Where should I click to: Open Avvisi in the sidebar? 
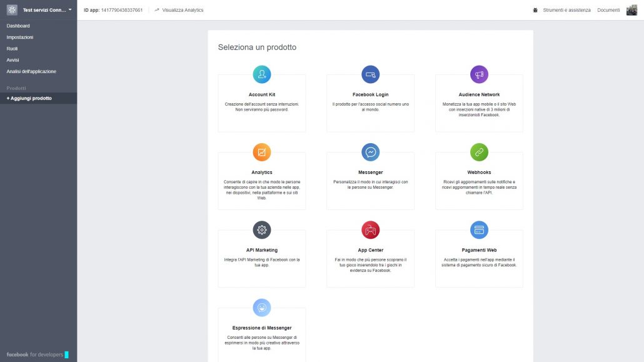point(13,60)
